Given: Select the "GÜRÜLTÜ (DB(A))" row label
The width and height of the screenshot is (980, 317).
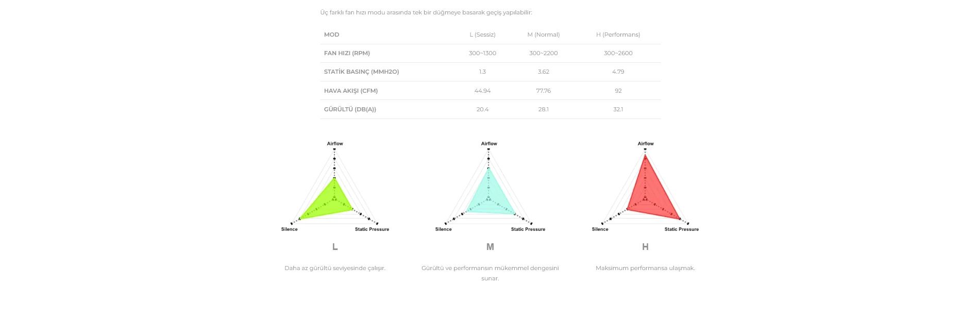Looking at the screenshot, I should [350, 109].
